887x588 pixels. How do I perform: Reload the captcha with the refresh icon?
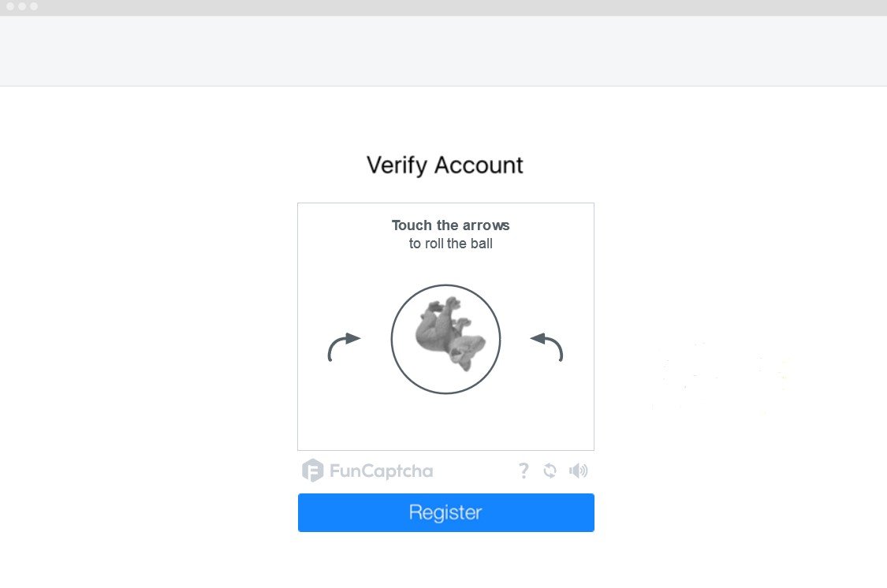pyautogui.click(x=550, y=471)
